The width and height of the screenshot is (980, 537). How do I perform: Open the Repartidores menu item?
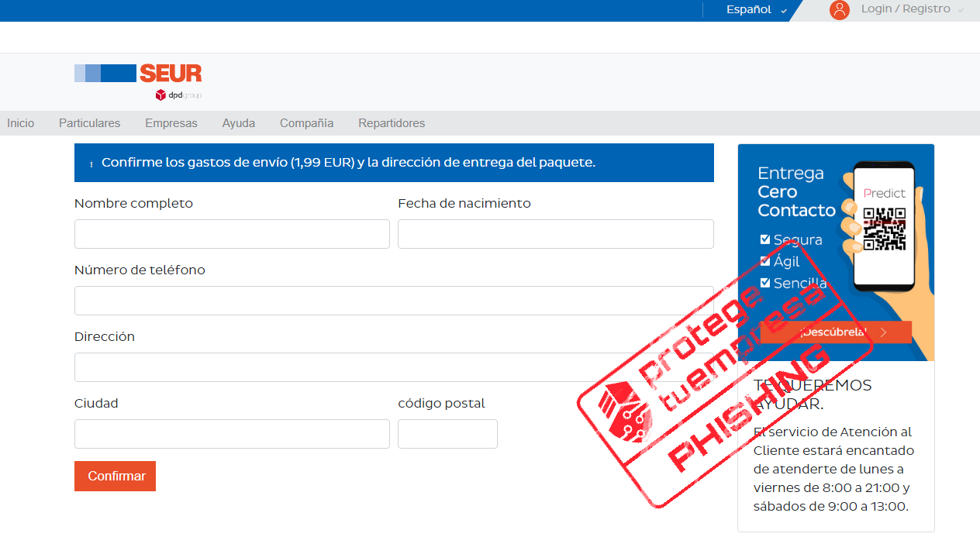pos(392,123)
